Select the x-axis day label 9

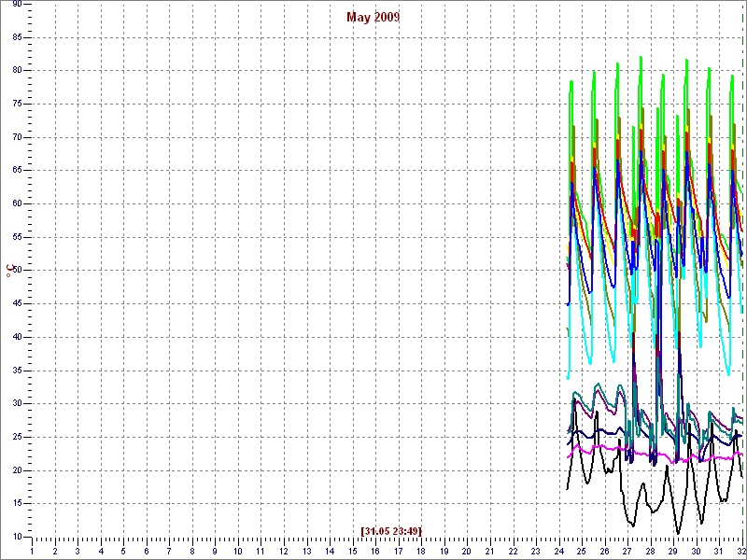tap(215, 552)
